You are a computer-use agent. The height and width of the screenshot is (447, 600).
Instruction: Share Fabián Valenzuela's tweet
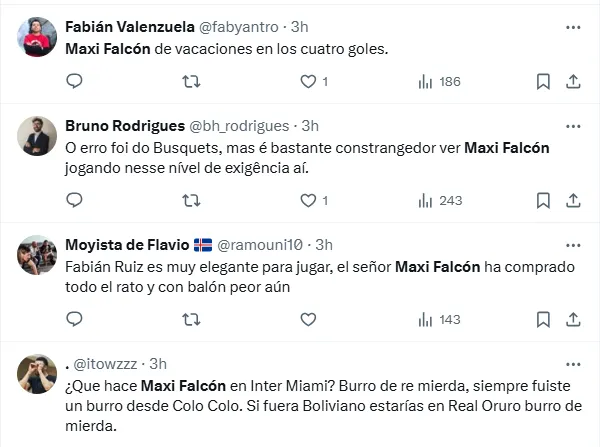coord(573,81)
